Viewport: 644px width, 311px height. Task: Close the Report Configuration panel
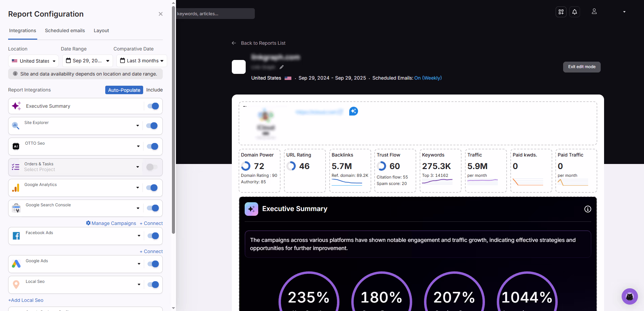tap(160, 14)
